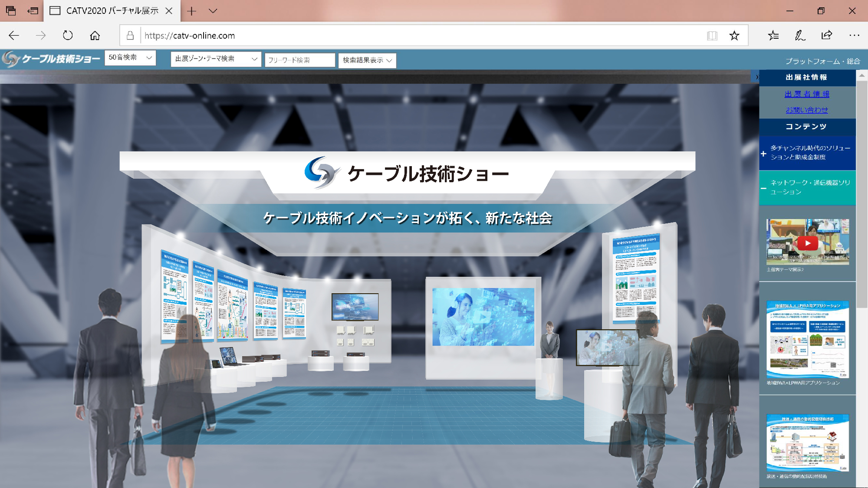Image resolution: width=868 pixels, height=488 pixels.
Task: Open 地域BWA×LPWA用アプリケーション thumbnail
Action: 807,340
